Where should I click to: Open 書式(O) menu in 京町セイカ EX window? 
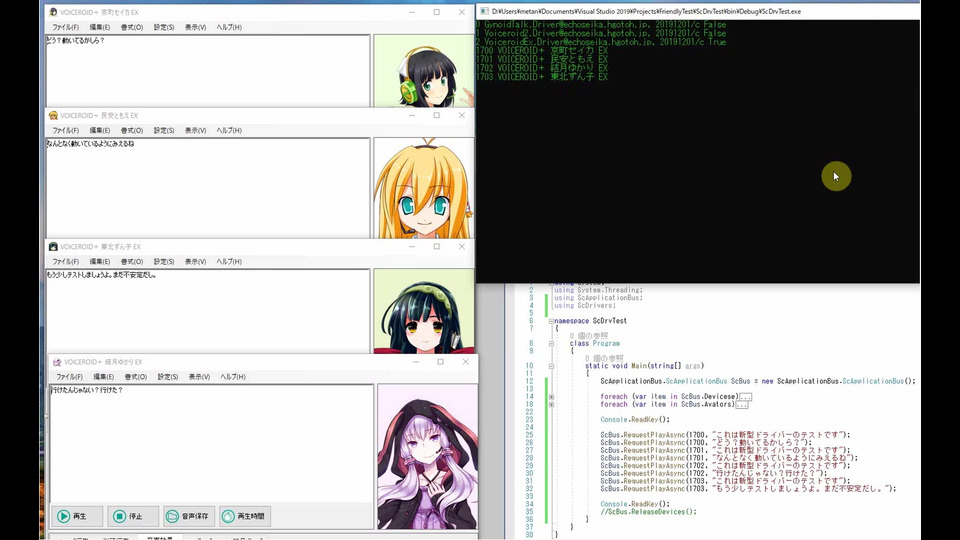(x=132, y=27)
